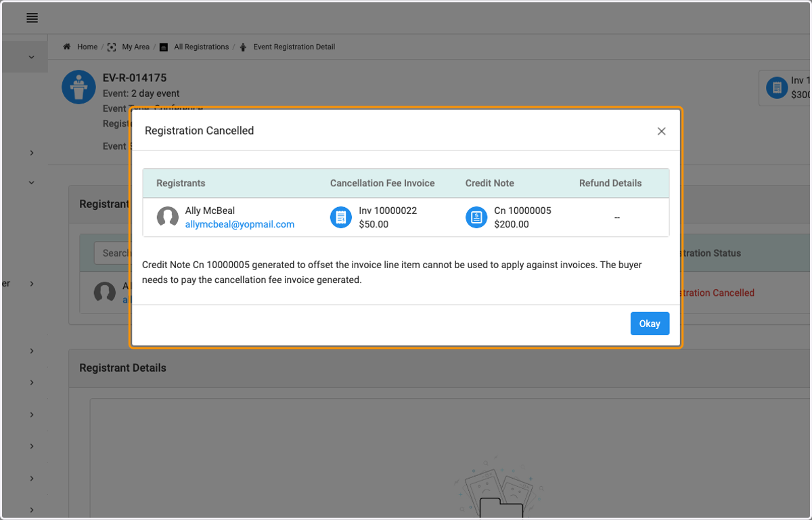Click the invoice icon in top-right card

(x=777, y=87)
